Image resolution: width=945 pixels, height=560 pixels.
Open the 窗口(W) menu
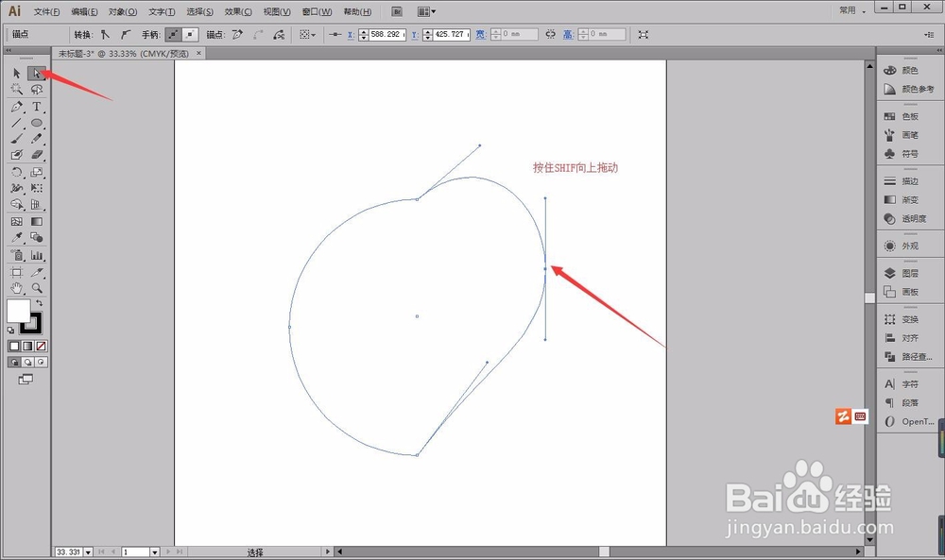tap(317, 11)
